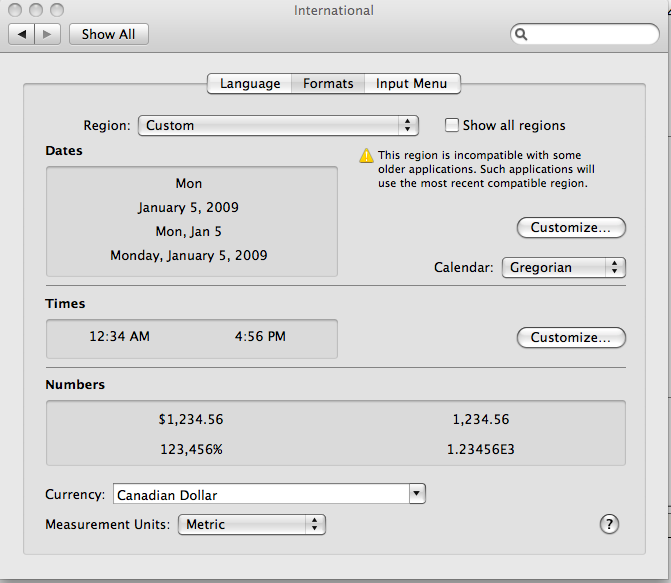Open the Region popup set to Custom
Screen dimensions: 671x583
tap(278, 125)
